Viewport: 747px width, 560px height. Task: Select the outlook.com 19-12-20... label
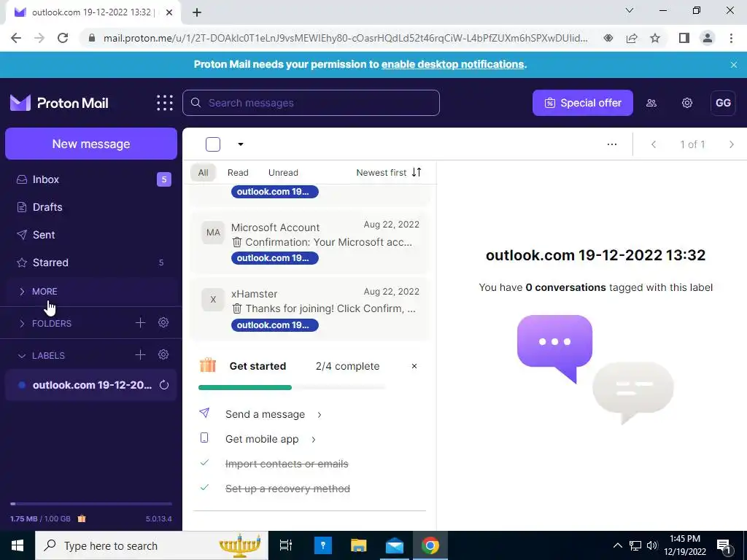pos(91,385)
